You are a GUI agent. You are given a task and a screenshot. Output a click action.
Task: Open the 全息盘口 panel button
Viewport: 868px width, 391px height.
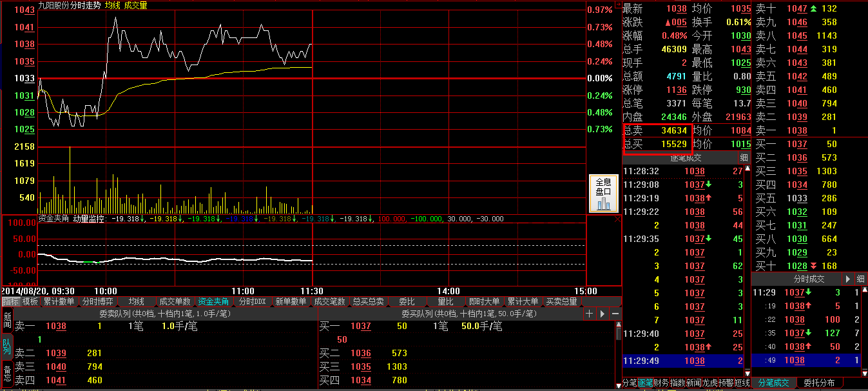603,193
